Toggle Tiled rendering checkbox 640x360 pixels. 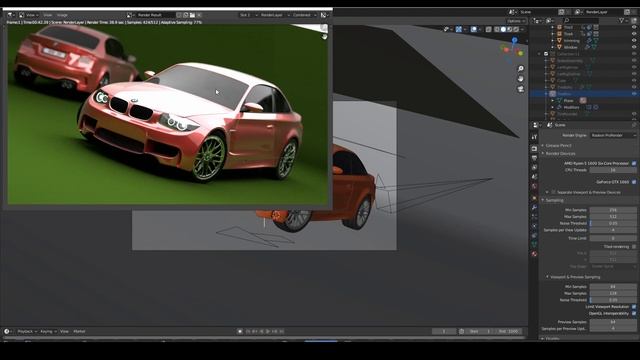pyautogui.click(x=634, y=247)
